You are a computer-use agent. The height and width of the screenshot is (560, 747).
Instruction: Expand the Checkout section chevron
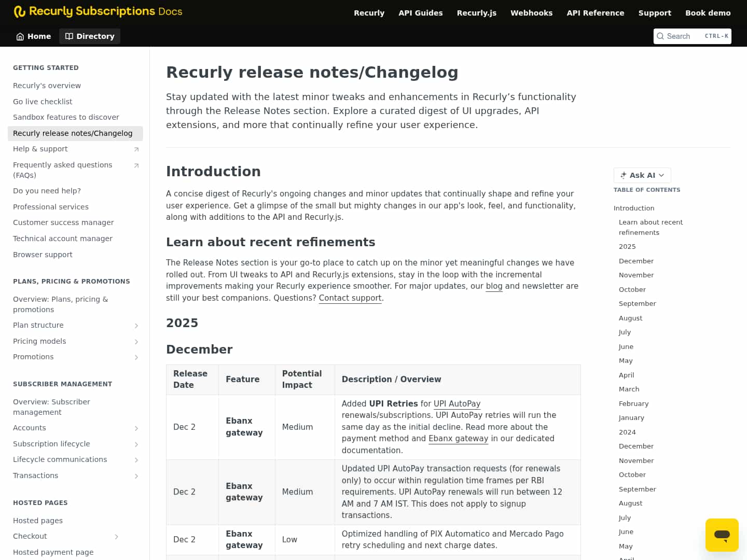[x=117, y=536]
